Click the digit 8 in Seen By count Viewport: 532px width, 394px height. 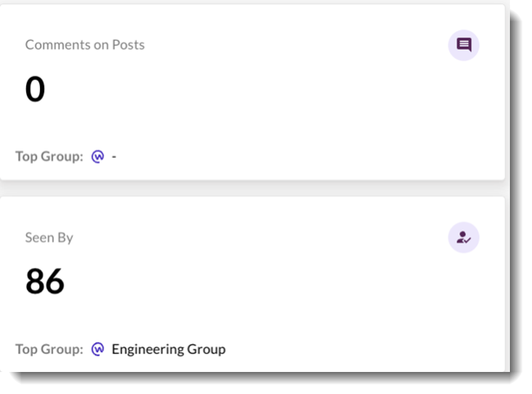(35, 281)
